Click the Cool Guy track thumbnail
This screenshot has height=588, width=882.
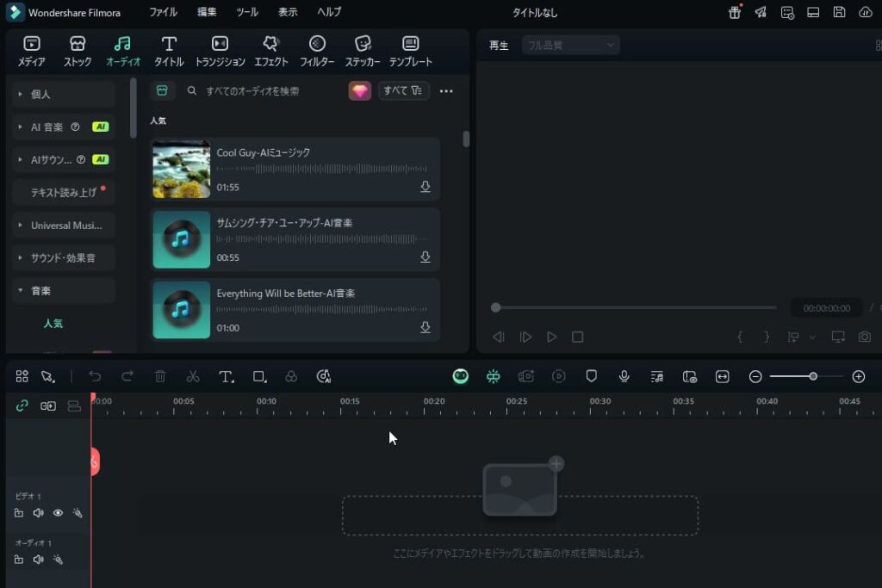181,170
